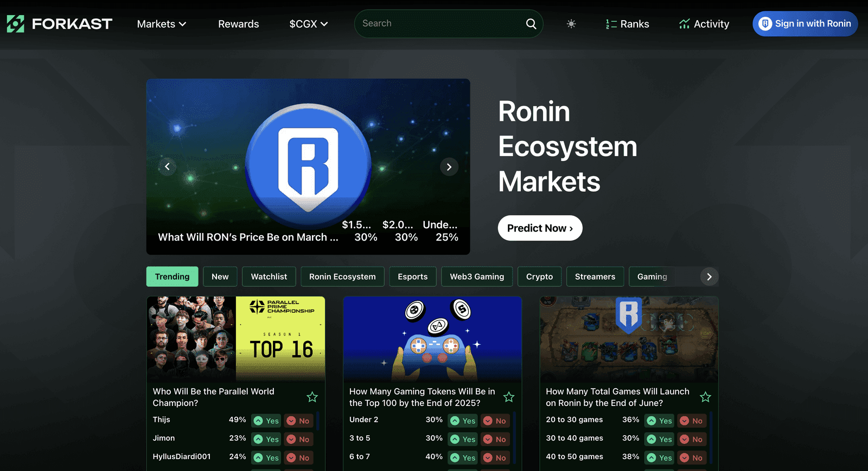This screenshot has height=471, width=868.
Task: Buy Yes for Under 2 tokens
Action: (463, 421)
